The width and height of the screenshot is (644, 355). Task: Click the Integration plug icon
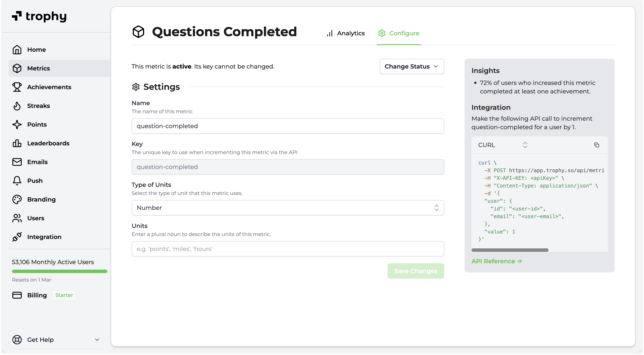coord(17,237)
